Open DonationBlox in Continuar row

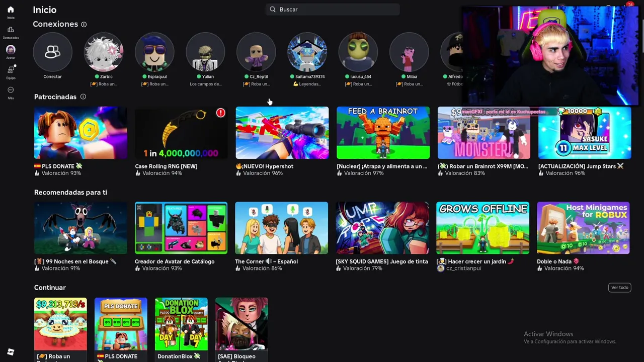pyautogui.click(x=181, y=324)
